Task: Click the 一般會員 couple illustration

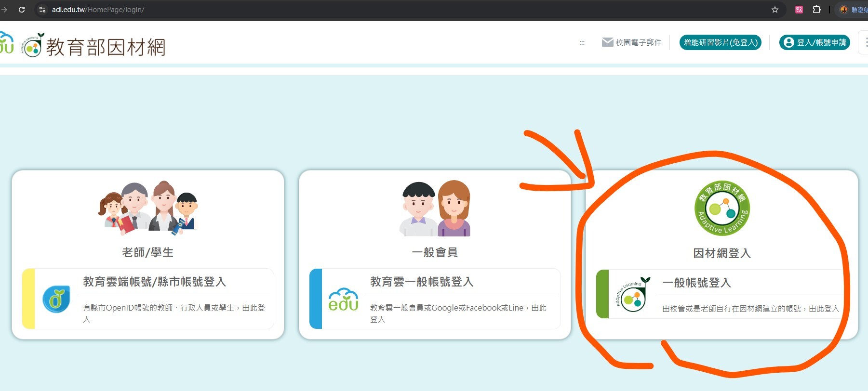Action: coord(435,208)
